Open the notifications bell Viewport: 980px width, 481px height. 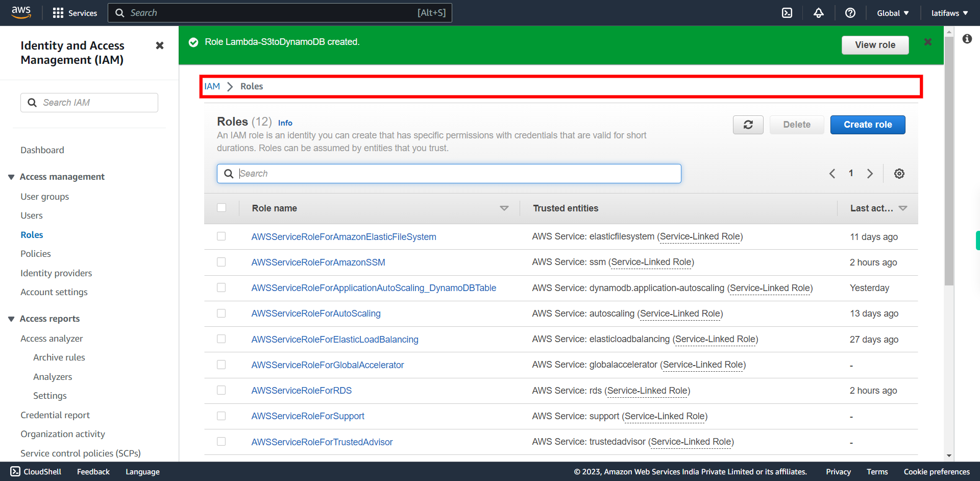tap(819, 13)
